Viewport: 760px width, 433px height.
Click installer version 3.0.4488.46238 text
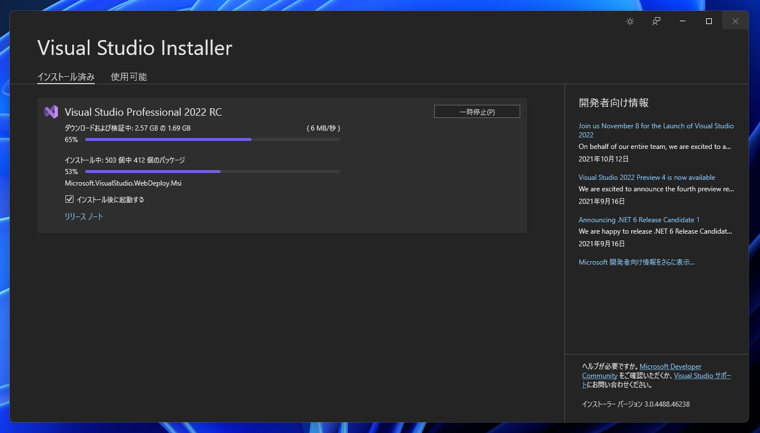[635, 404]
